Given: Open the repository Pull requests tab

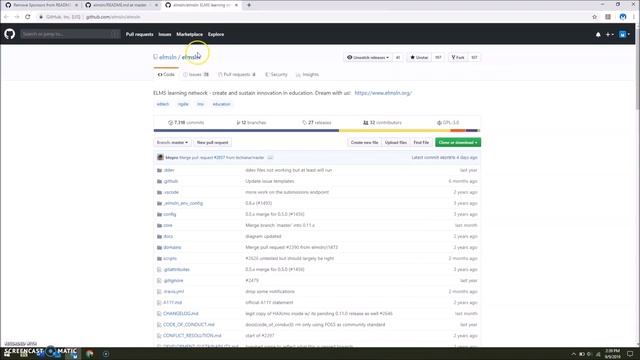Looking at the screenshot, I should click(x=237, y=75).
